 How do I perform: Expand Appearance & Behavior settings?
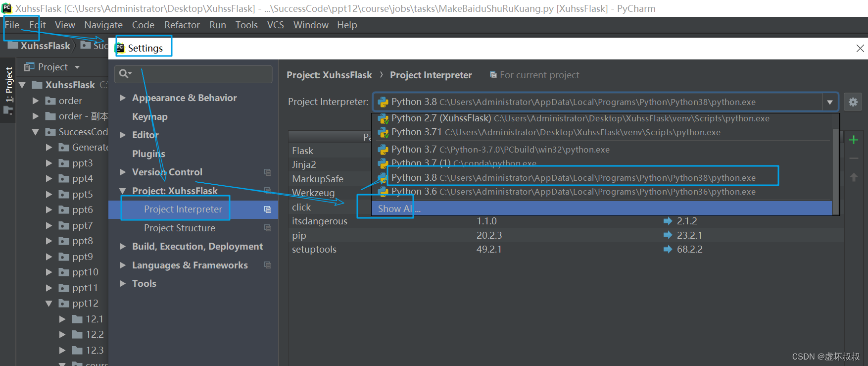coord(122,98)
